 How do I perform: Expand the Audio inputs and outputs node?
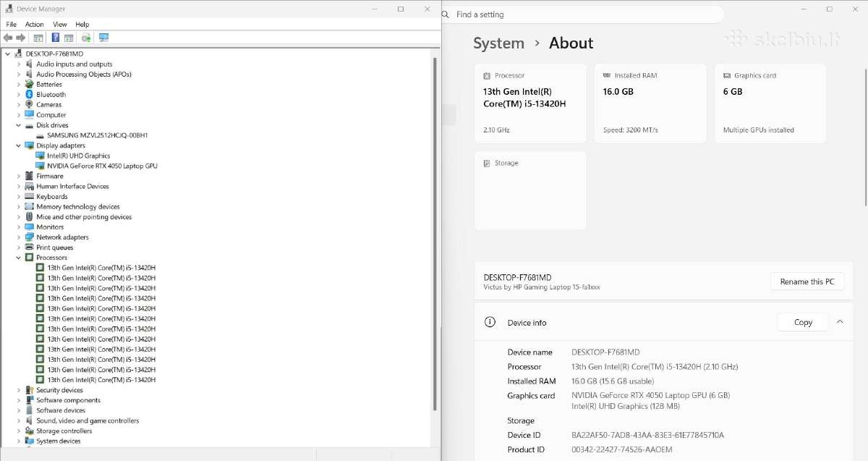tap(19, 64)
